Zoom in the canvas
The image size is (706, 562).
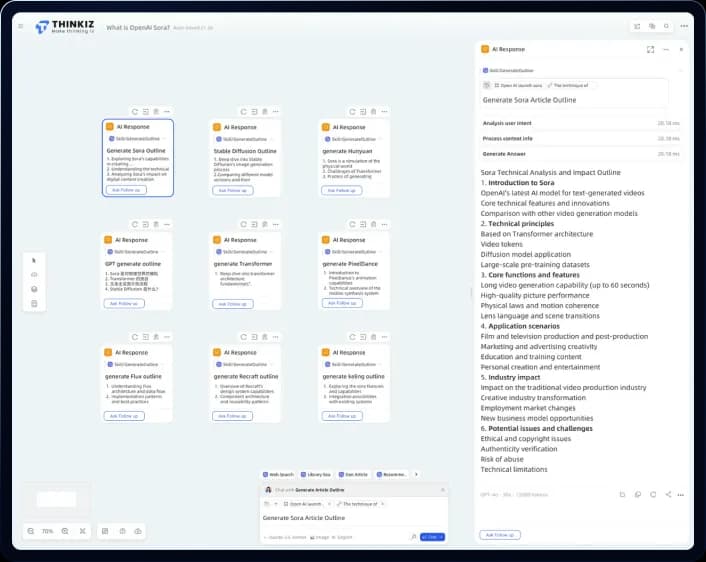[65, 531]
